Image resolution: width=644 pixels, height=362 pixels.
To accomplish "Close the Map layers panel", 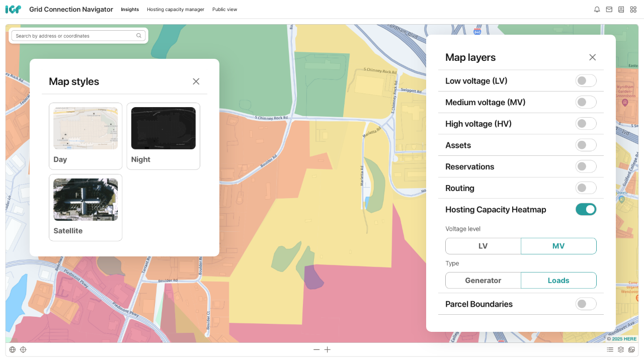I will (x=593, y=57).
